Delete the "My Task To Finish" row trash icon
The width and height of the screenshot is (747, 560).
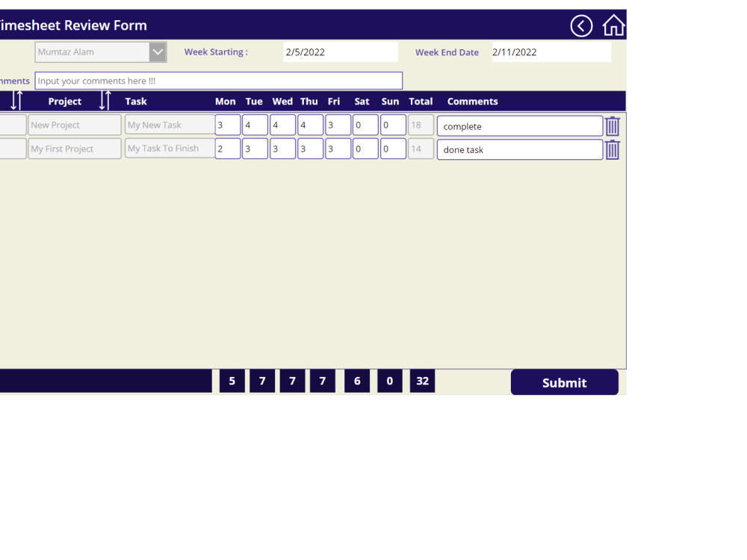(612, 149)
